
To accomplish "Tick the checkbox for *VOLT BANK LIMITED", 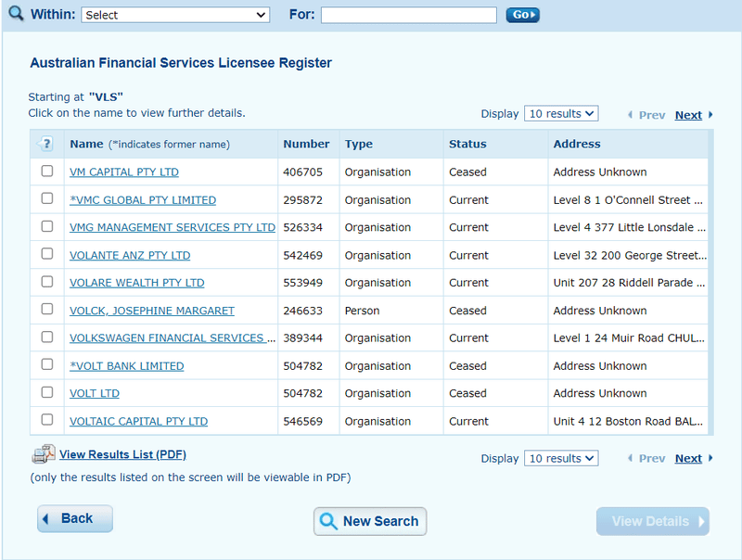I will click(x=47, y=364).
